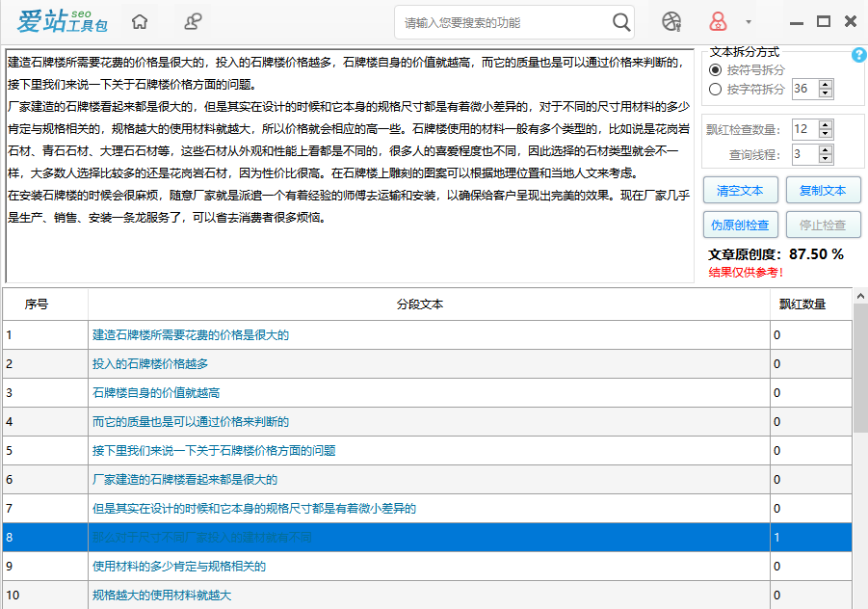This screenshot has height=609, width=868.
Task: Open the skin/theme ball icon
Action: click(x=671, y=22)
